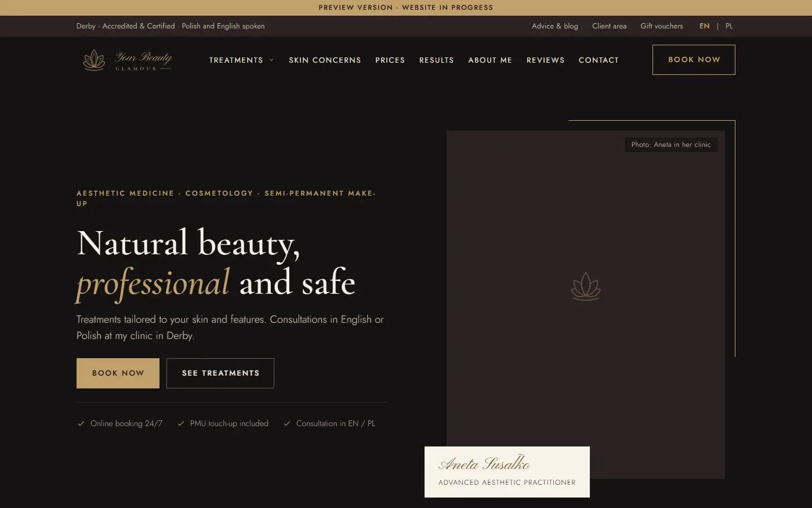Click the outlined Book Now header button
Image resolution: width=812 pixels, height=508 pixels.
pos(694,60)
